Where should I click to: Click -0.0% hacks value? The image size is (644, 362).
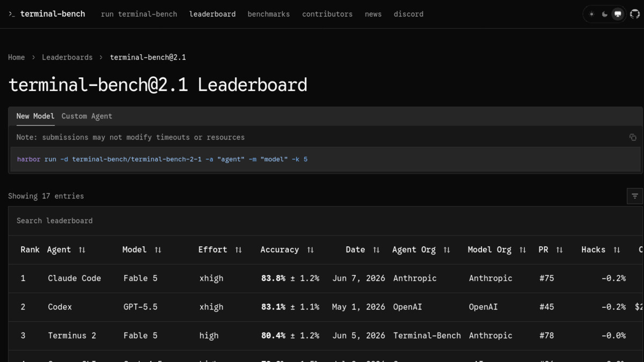click(613, 336)
